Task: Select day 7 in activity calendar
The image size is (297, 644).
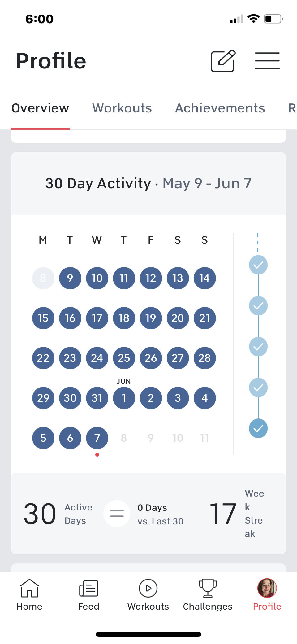Action: (97, 438)
